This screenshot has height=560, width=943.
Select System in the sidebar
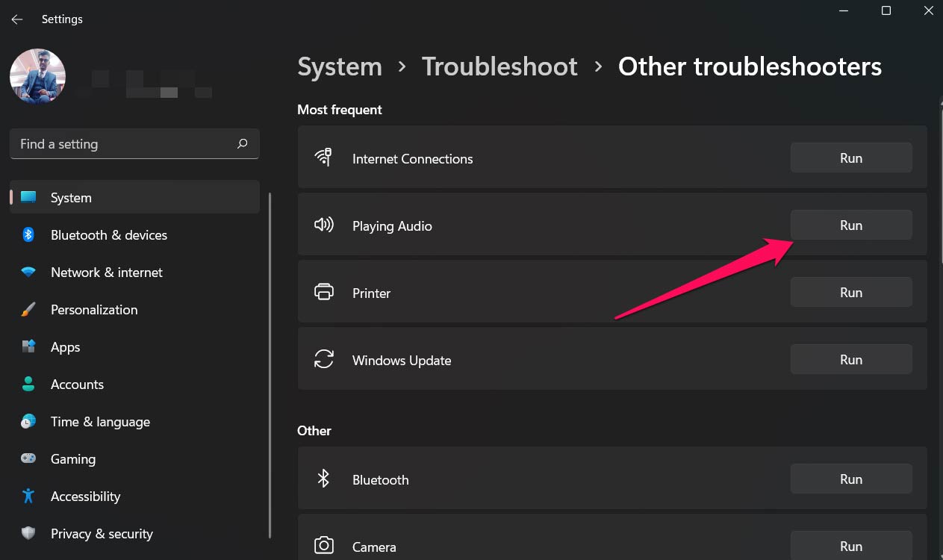coord(134,197)
